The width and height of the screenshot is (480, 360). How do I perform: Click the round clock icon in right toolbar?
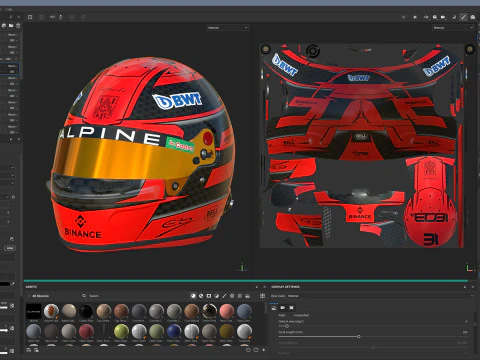pos(435,17)
